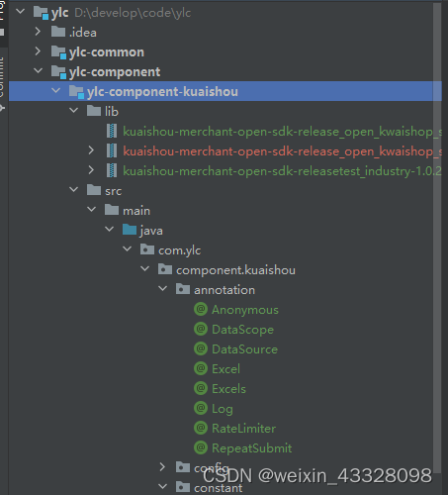Click the project tree vertical scrollbar
The width and height of the screenshot is (448, 495).
[437, 238]
